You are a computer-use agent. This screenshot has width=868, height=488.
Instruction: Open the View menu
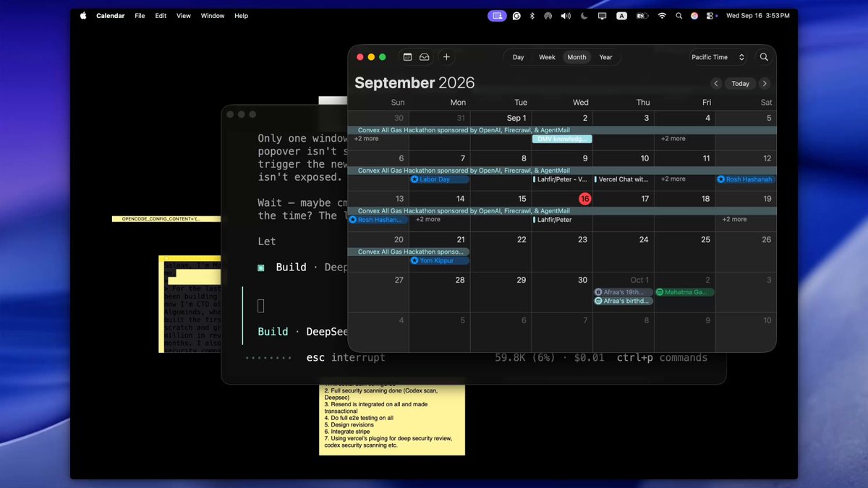click(x=184, y=16)
